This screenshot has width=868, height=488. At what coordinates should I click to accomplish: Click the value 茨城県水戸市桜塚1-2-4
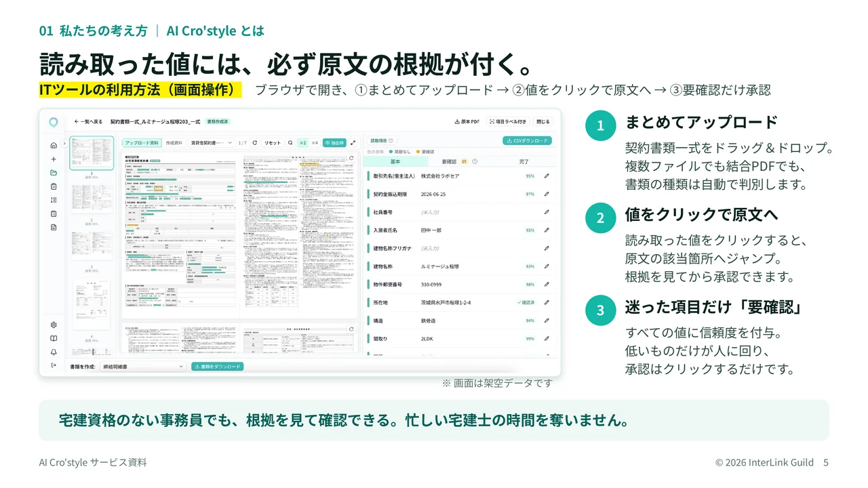446,302
